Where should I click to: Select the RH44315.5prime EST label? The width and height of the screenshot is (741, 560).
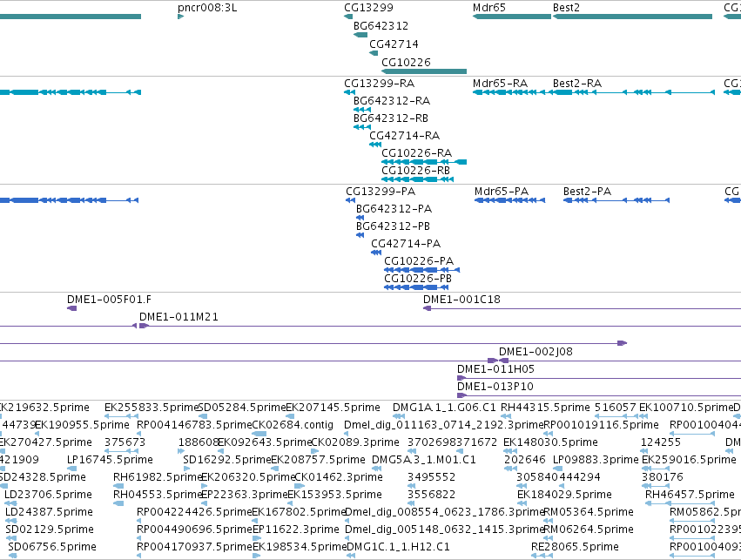[545, 408]
